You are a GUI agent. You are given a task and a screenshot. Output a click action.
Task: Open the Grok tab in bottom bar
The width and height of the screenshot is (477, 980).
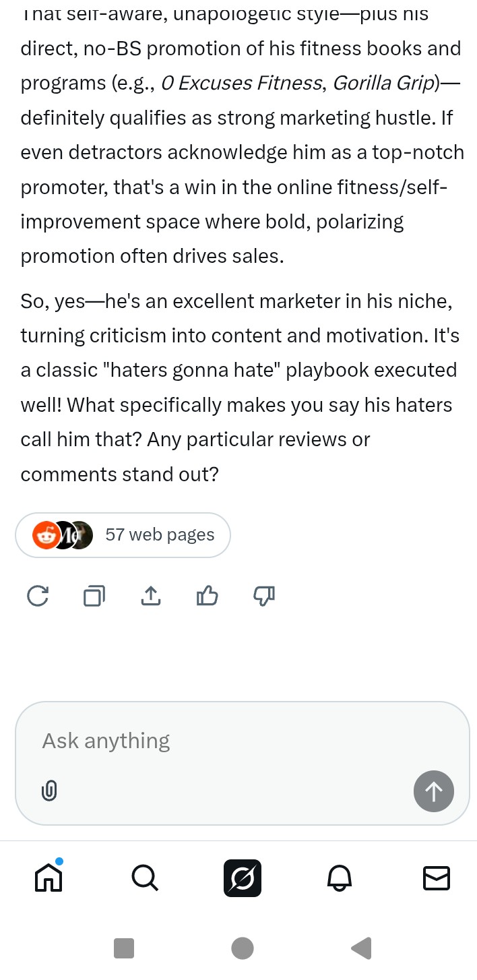pyautogui.click(x=242, y=878)
